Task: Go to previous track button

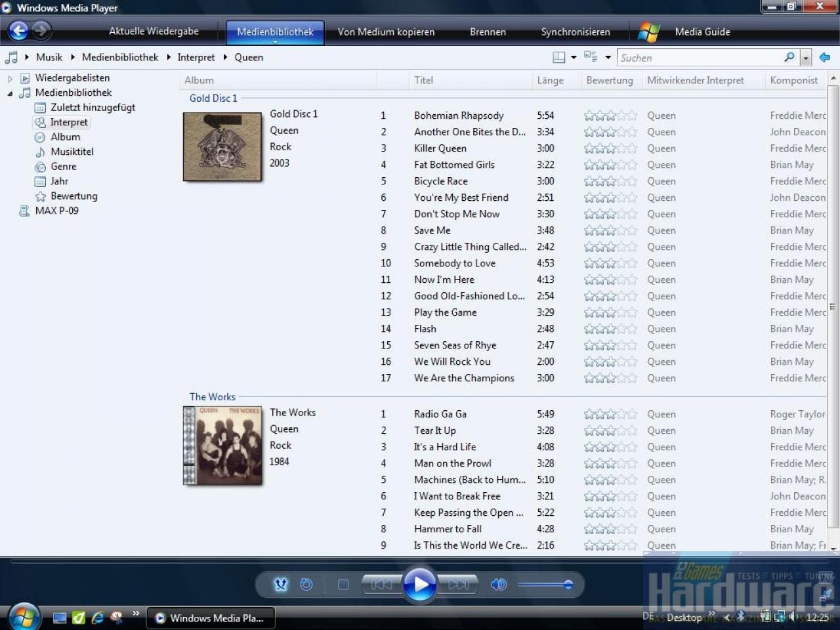Action: coord(381,584)
